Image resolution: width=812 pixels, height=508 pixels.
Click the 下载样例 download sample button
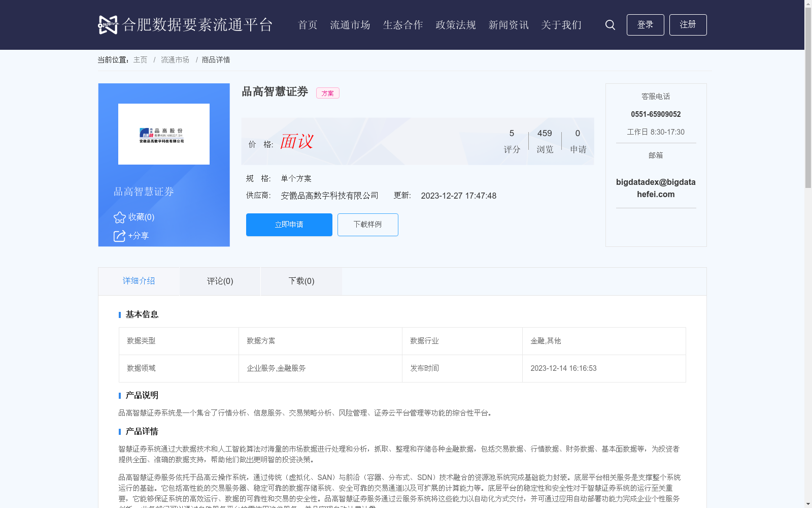coord(368,225)
